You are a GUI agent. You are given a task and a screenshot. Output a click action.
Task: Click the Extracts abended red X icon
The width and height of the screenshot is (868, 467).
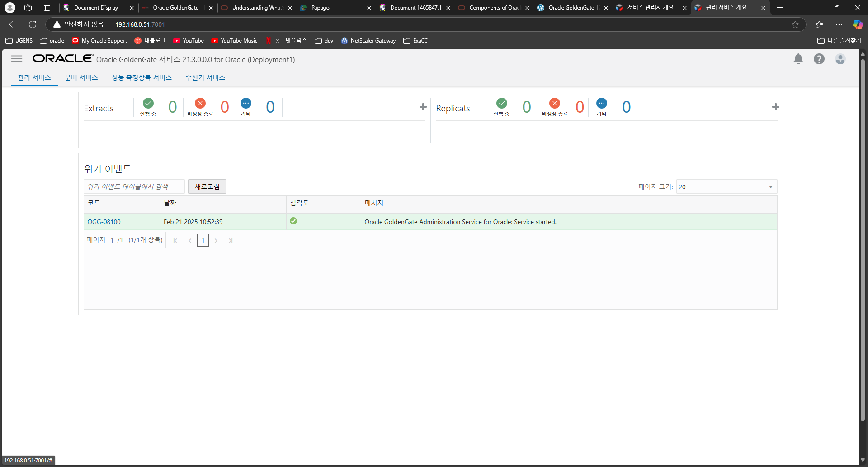200,103
